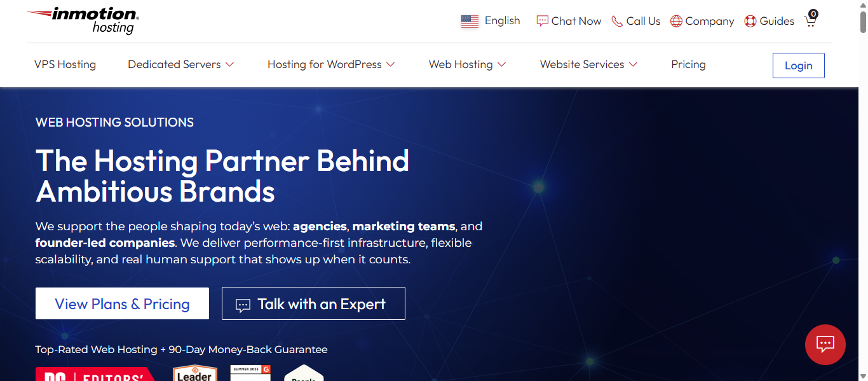Click the Guides lifebuoy icon
868x381 pixels.
click(750, 21)
